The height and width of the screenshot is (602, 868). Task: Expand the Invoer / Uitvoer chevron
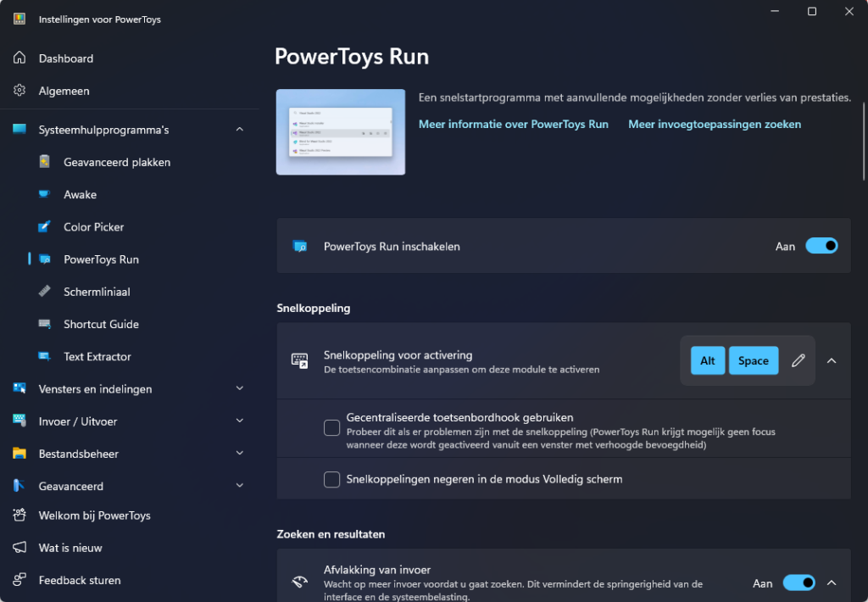240,421
